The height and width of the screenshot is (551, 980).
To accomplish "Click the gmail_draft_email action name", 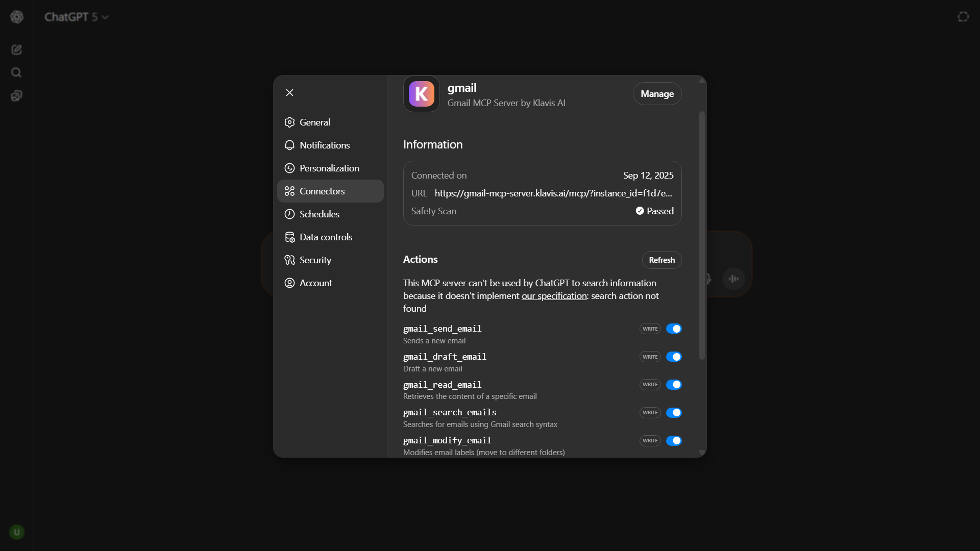I will (445, 357).
